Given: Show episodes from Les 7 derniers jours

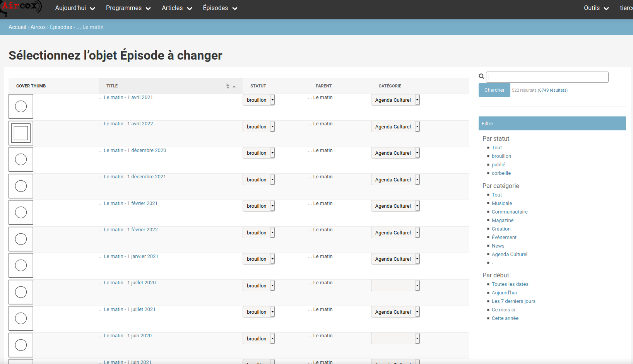Looking at the screenshot, I should point(513,301).
